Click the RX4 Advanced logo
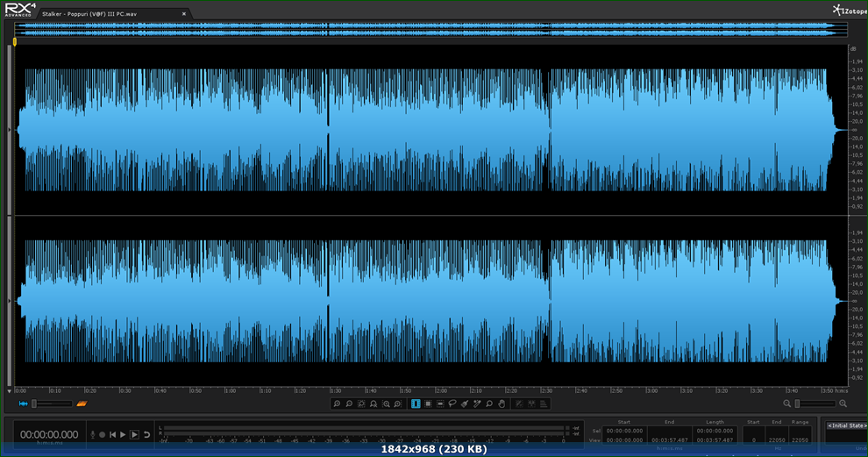 (20, 10)
